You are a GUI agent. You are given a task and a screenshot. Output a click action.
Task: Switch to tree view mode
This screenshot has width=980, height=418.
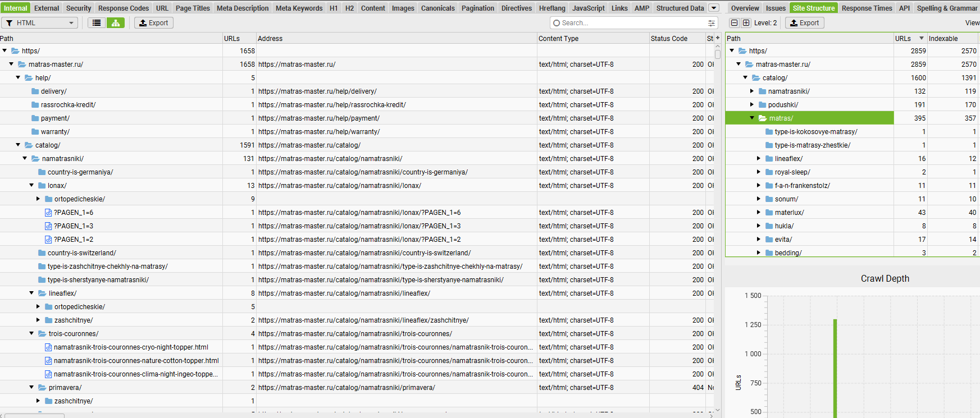115,23
